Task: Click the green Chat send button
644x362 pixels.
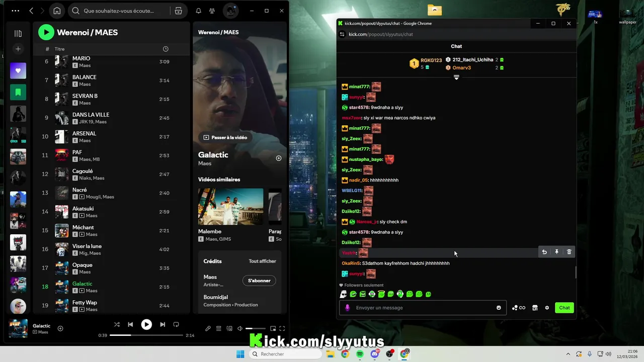Action: coord(565,308)
